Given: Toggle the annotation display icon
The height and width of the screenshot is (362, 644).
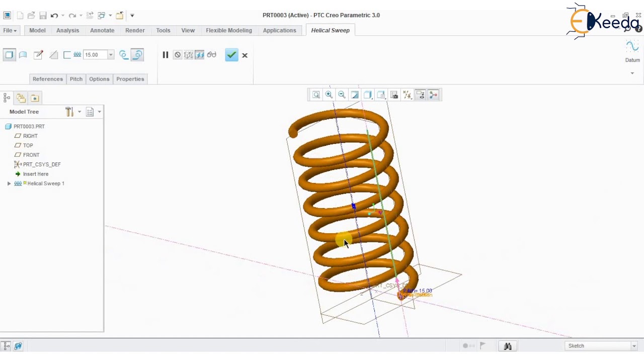Looking at the screenshot, I should tap(421, 95).
